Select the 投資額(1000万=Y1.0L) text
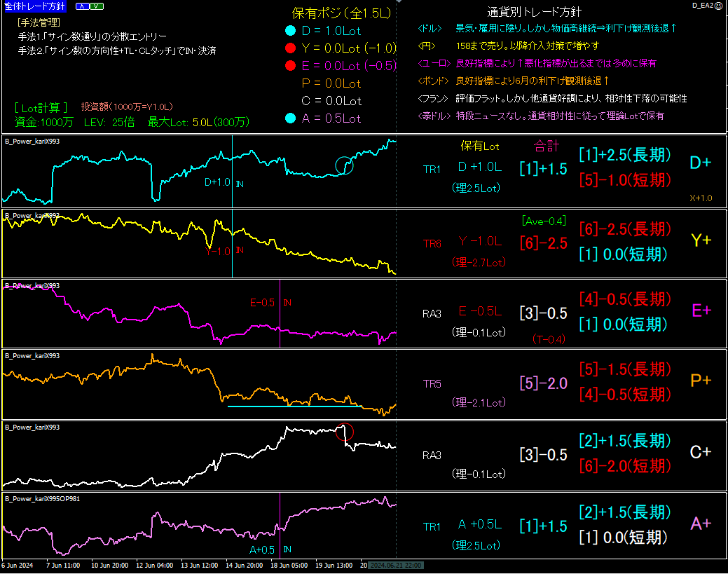The height and width of the screenshot is (574, 728). point(127,107)
